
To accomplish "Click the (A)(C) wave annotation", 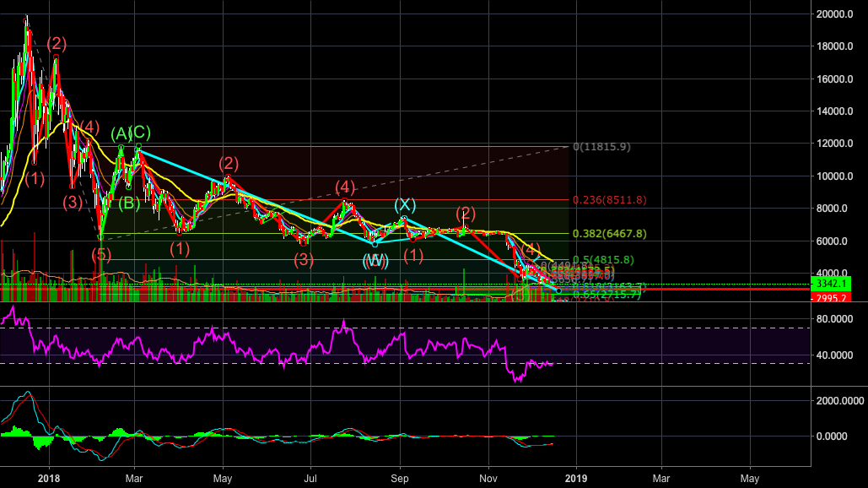I will [x=129, y=133].
